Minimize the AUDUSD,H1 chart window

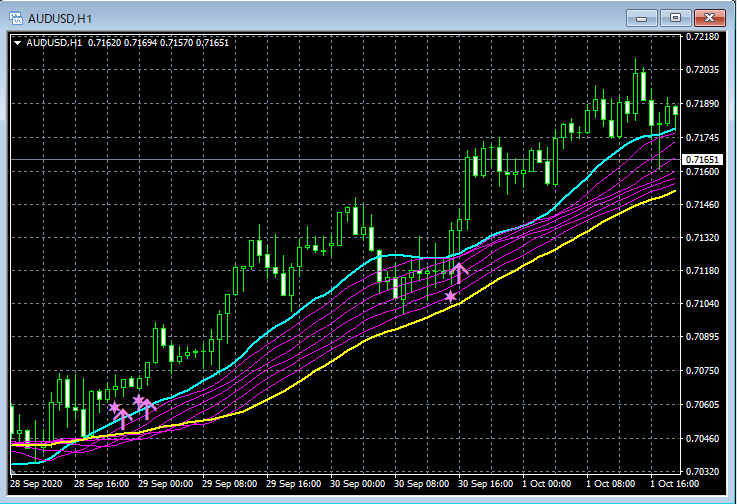click(642, 18)
